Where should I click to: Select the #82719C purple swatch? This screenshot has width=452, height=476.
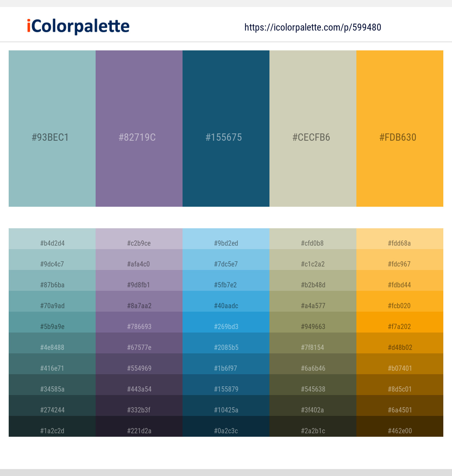pyautogui.click(x=139, y=129)
